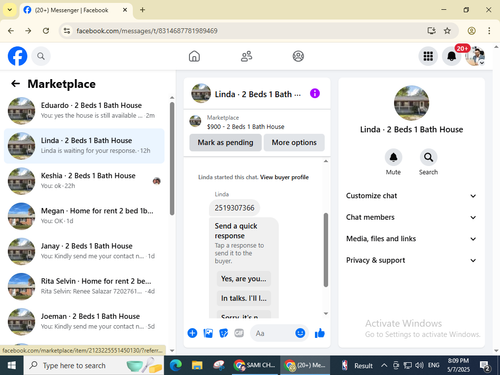500x375 pixels.
Task: Open conversation information purple icon
Action: point(315,93)
